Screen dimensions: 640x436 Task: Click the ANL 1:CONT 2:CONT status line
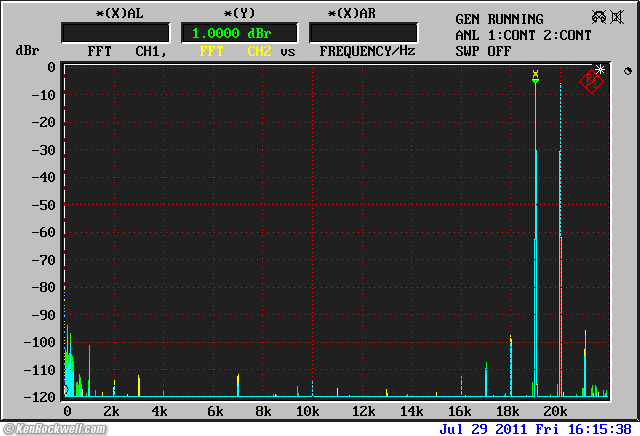[x=530, y=34]
